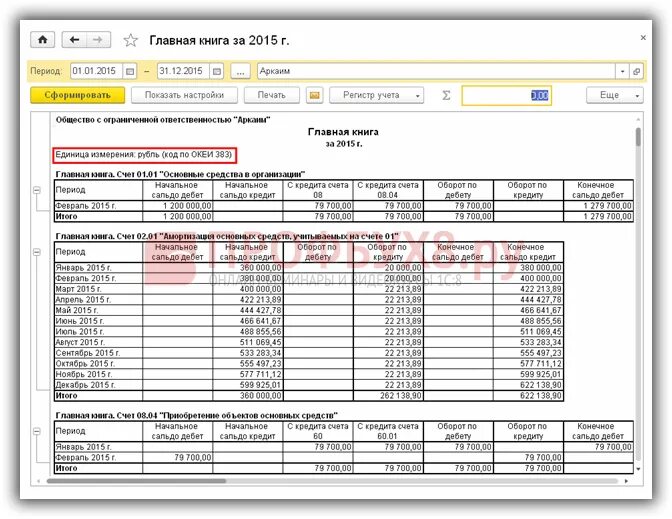The image size is (672, 519).
Task: Select text Единица измерения: рубль (код по ОКЕИ 383)
Action: 144,155
